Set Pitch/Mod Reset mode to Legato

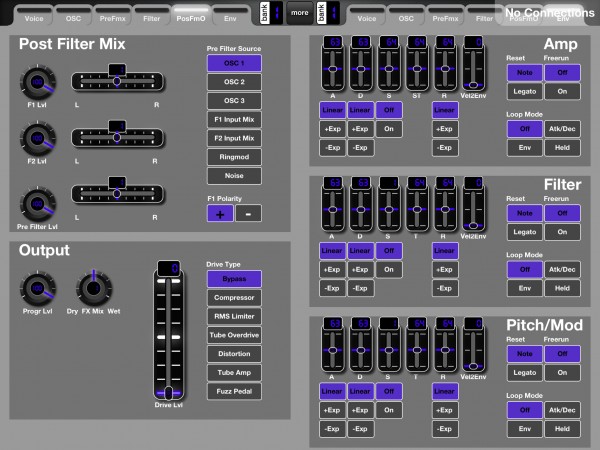tap(525, 373)
